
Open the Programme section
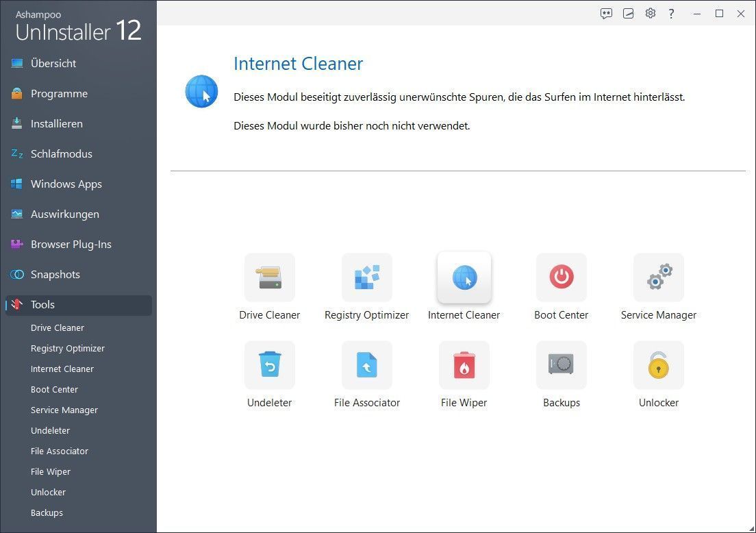59,94
